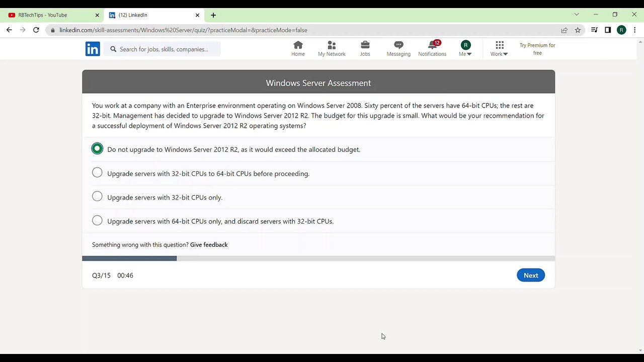Screen dimensions: 644x362
Task: Toggle the browser side panel icon
Action: point(608,30)
